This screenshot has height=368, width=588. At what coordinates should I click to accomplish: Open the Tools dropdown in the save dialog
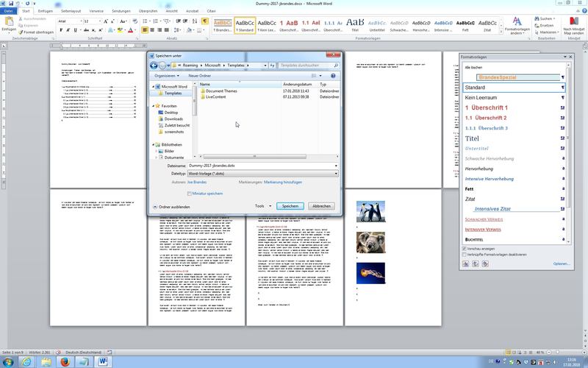point(262,206)
